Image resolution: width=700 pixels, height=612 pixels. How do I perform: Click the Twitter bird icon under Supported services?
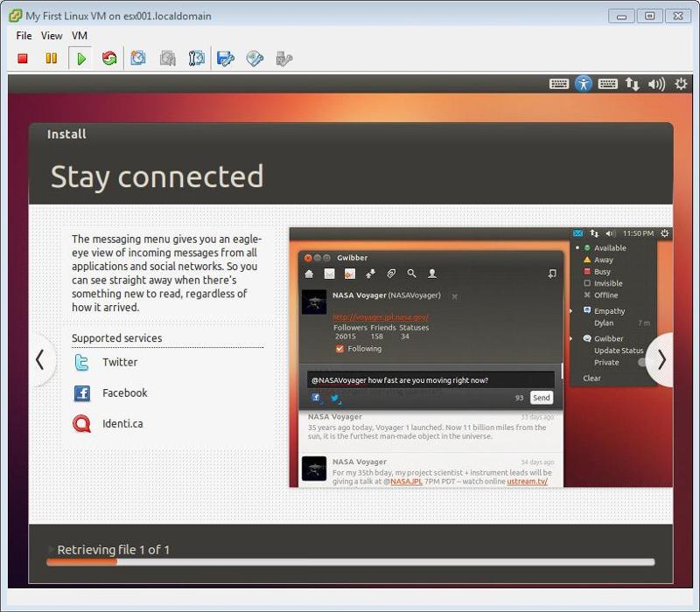point(82,362)
